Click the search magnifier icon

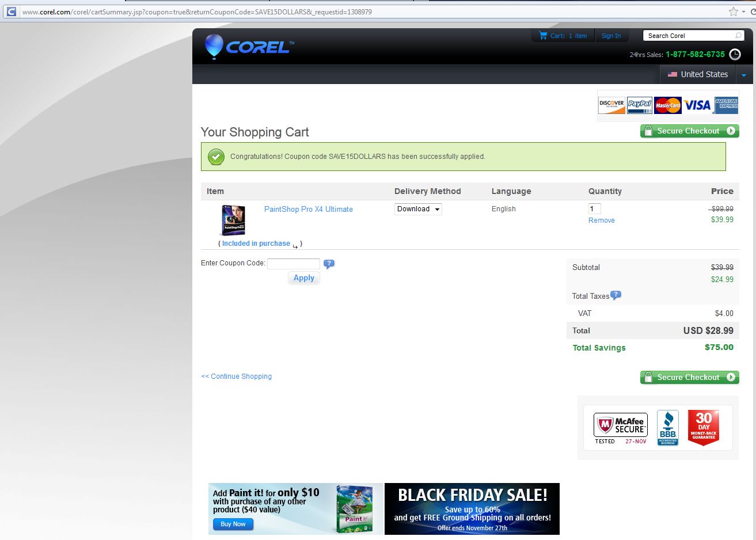tap(738, 36)
